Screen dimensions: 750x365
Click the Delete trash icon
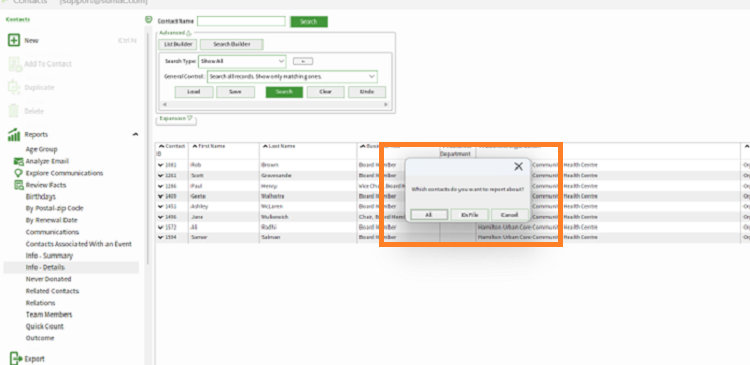click(x=14, y=111)
